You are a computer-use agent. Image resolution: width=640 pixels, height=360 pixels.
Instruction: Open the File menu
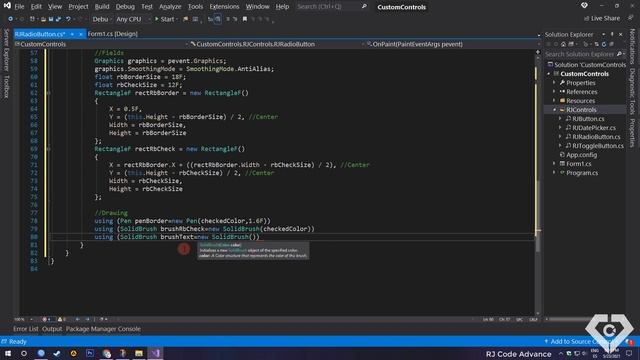(x=19, y=7)
